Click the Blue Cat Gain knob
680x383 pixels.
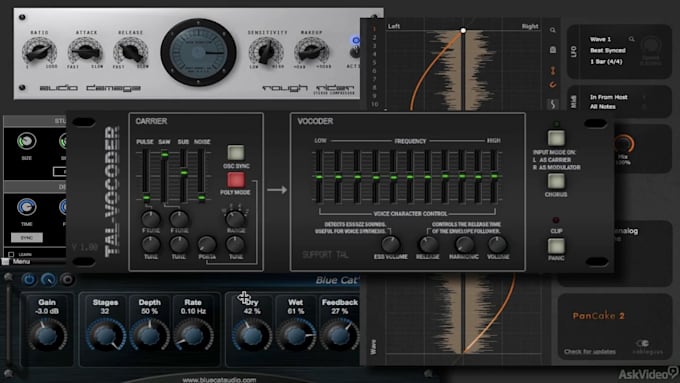tap(47, 335)
